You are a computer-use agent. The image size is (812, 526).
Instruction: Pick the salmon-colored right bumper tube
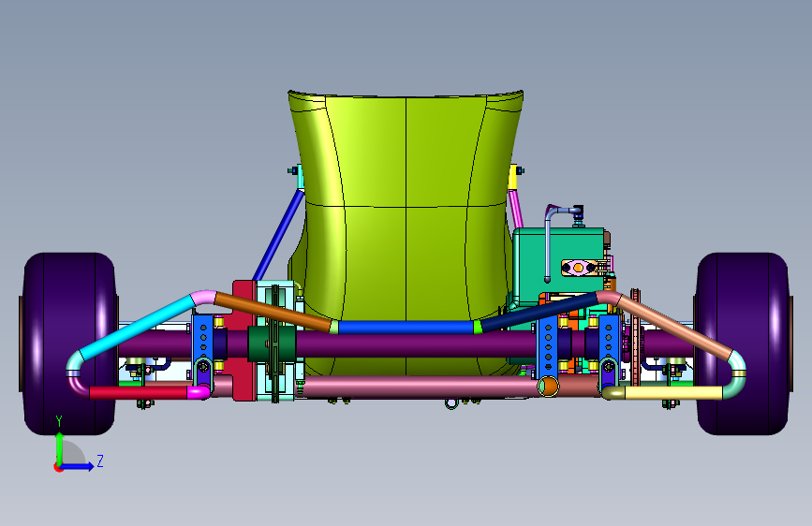point(674,328)
